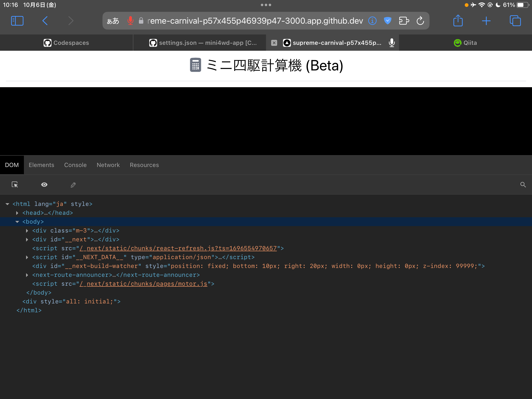Click the URL address field
Screen dimensions: 532x399
pos(255,21)
